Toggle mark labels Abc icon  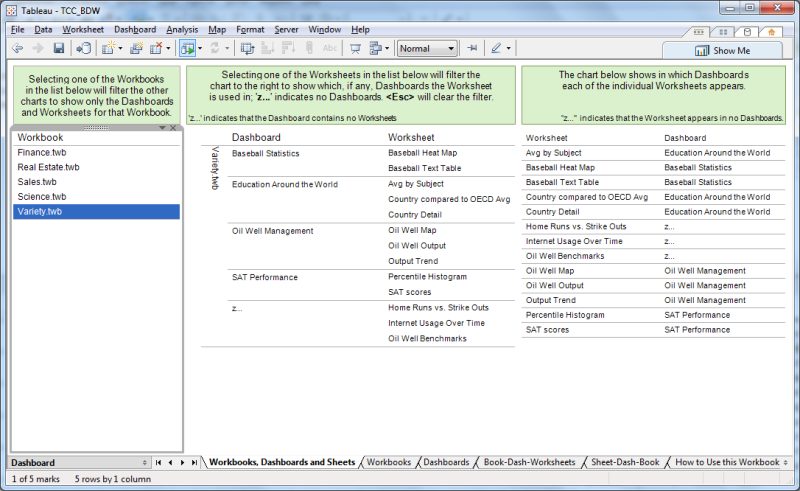330,48
